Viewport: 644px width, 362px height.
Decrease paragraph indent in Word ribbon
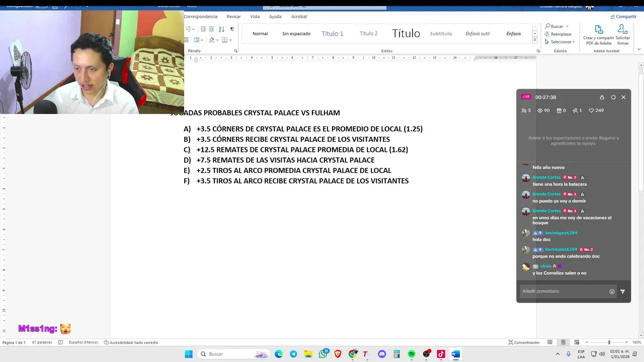203,29
